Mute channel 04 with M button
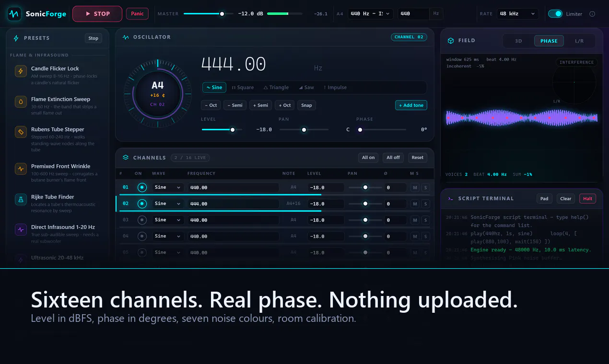609x364 pixels. tap(415, 237)
